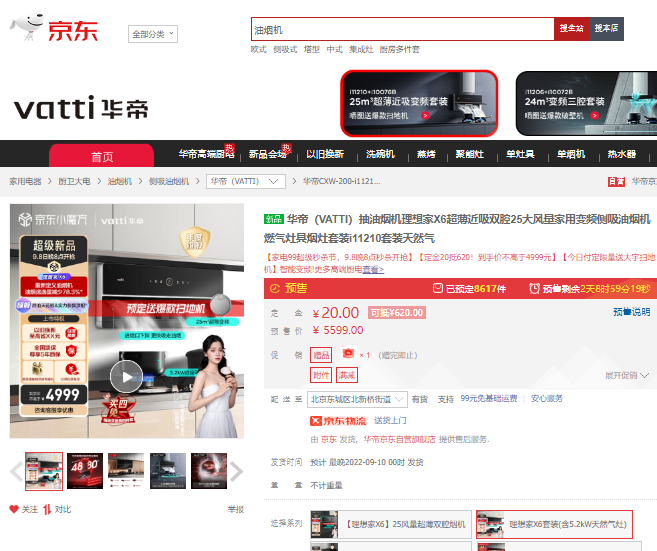
Task: Open the 全部分类 category dropdown
Action: pos(153,34)
